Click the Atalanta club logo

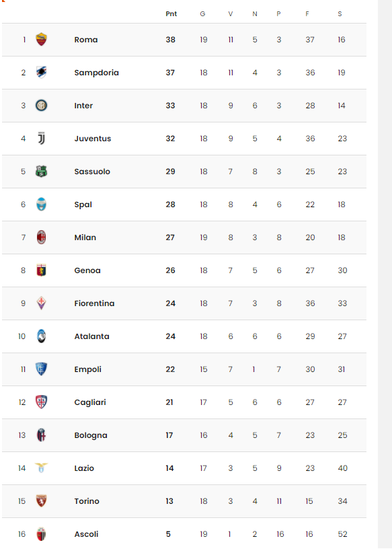coord(41,336)
